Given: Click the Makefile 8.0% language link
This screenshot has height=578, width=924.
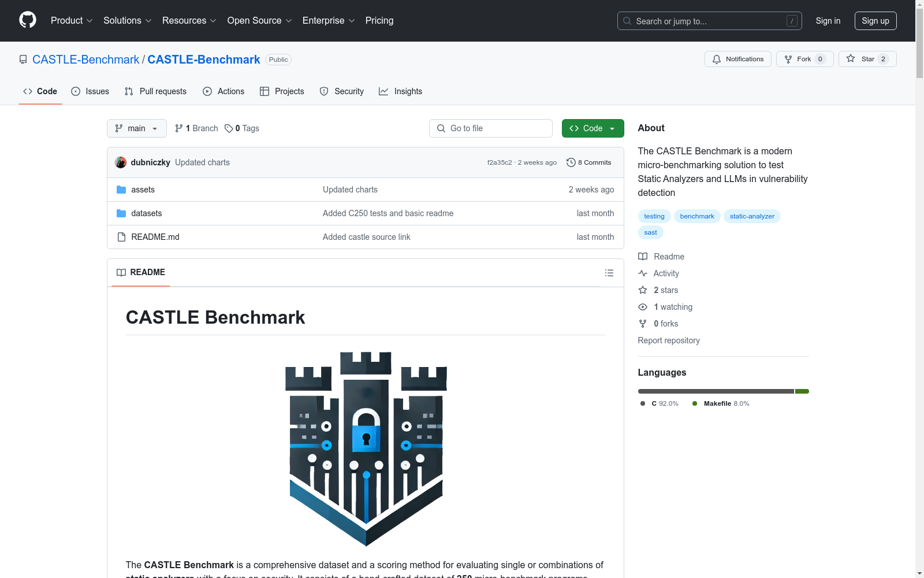Looking at the screenshot, I should point(721,403).
